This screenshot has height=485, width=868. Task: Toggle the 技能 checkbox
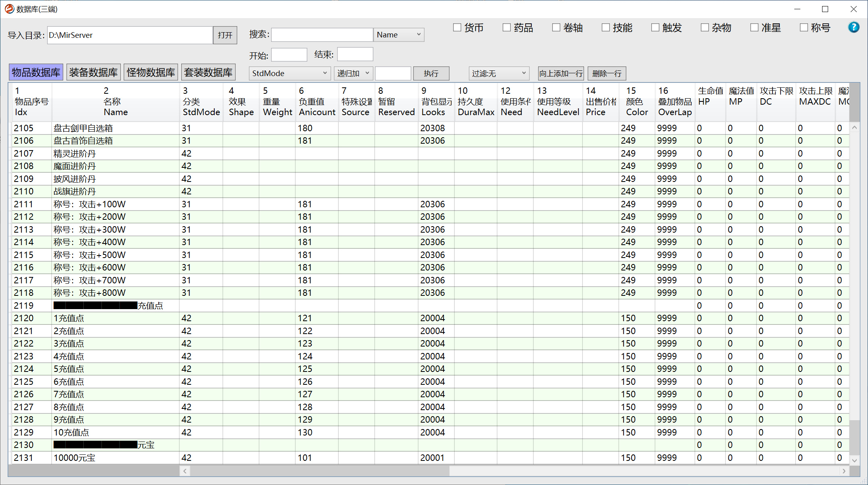(x=605, y=27)
